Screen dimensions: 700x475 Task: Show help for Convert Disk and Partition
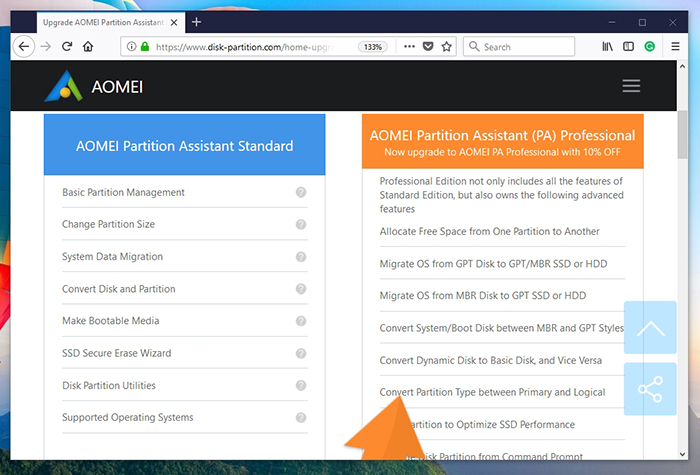[301, 289]
